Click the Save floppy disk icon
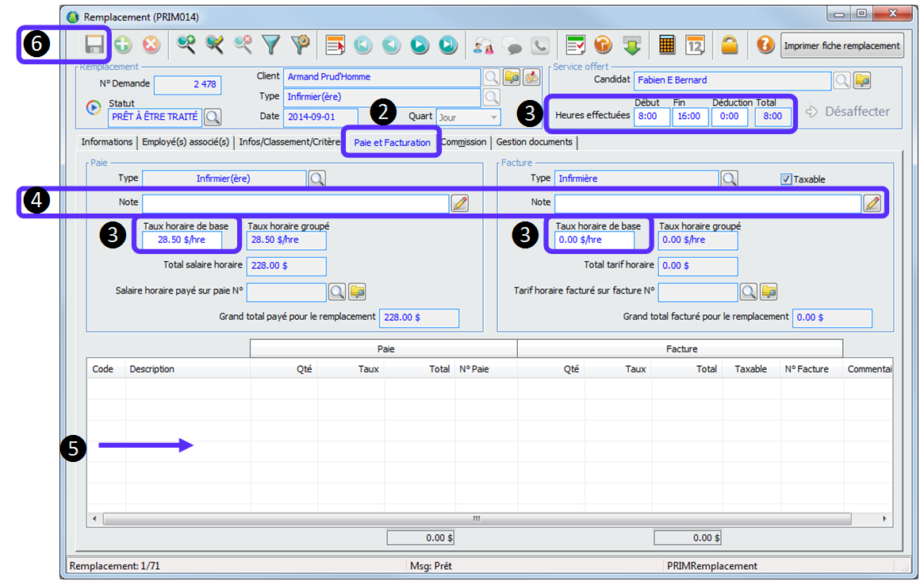 pos(95,45)
